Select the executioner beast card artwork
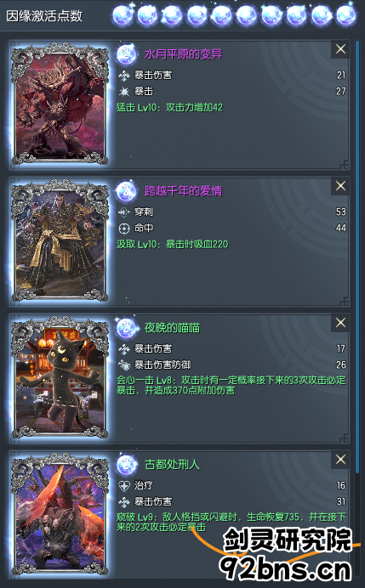Screen dimensions: 365x588 (x=60, y=514)
